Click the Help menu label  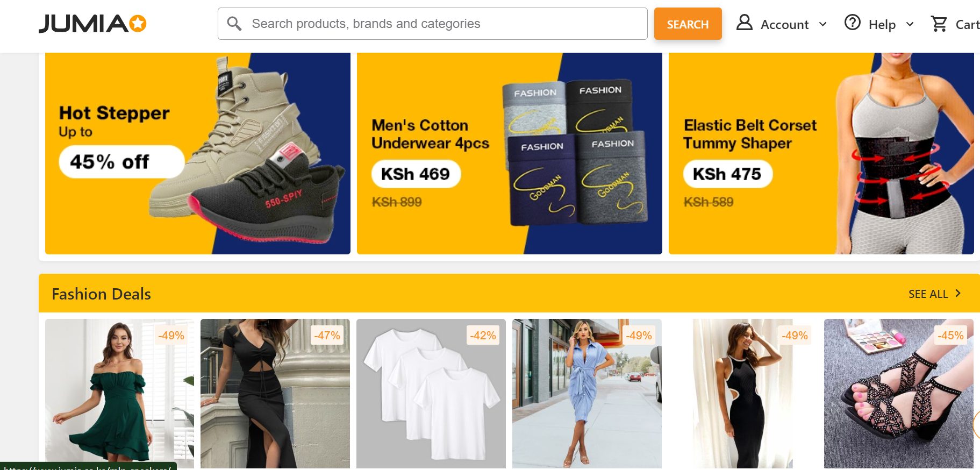882,25
